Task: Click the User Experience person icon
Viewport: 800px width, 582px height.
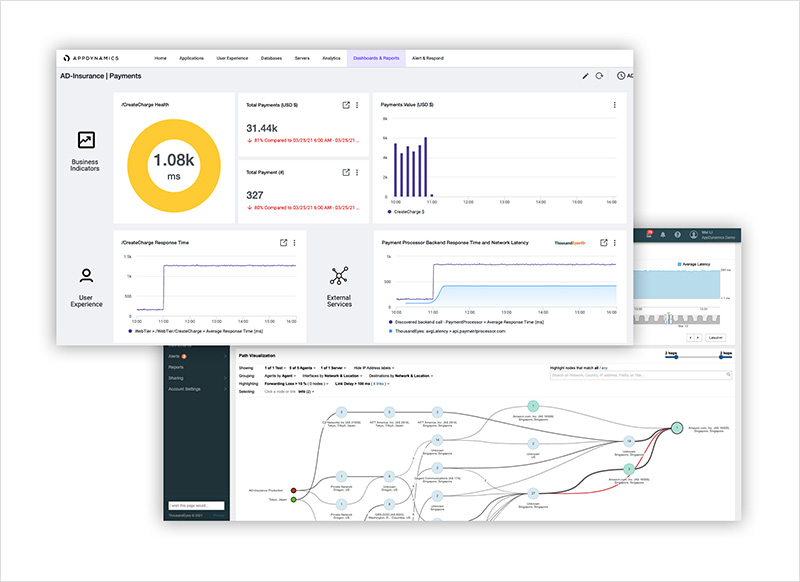Action: pos(86,276)
